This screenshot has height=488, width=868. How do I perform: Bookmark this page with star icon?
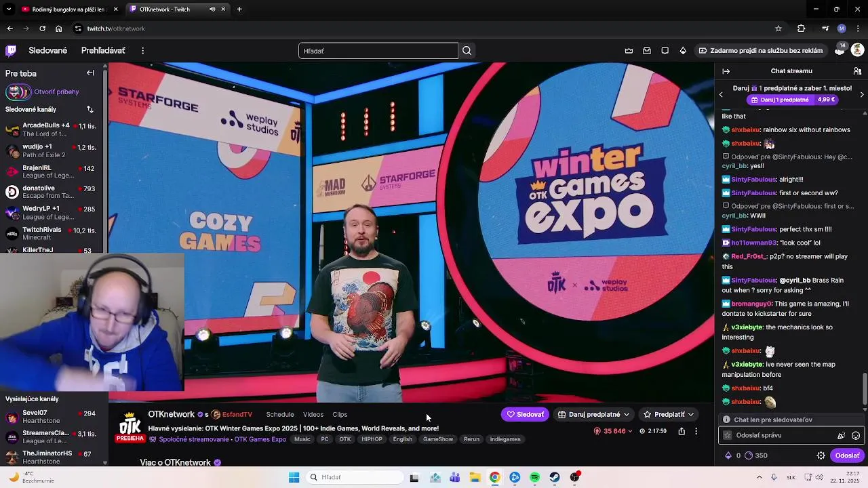778,28
